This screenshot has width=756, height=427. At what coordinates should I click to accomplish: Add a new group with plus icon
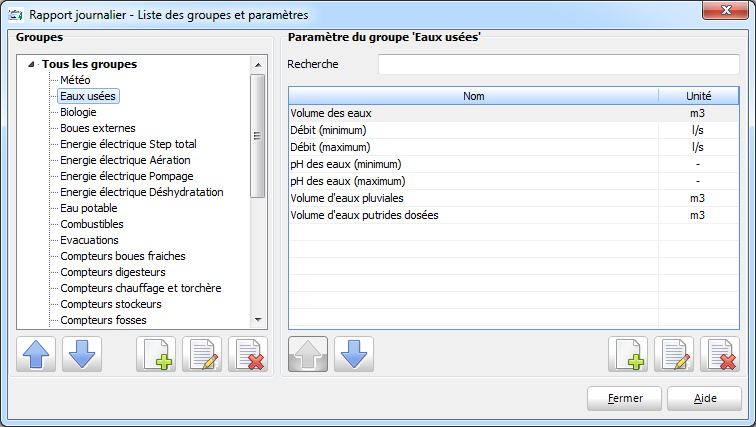click(x=156, y=354)
